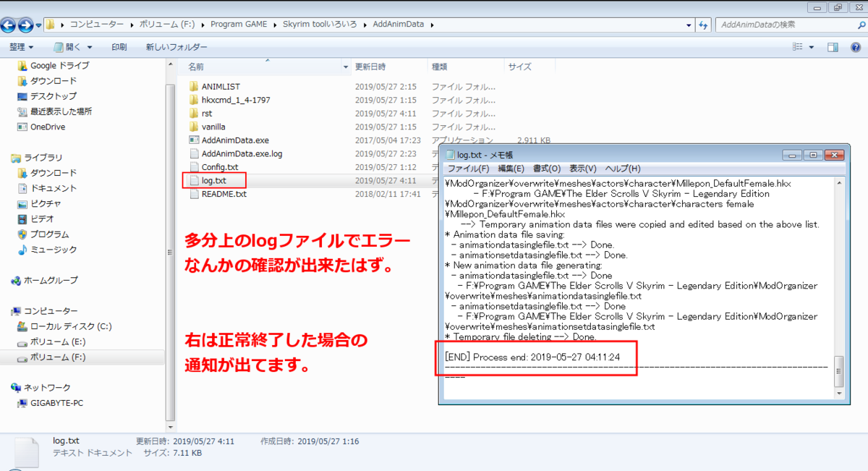
Task: Select コンピューター in navigation pane
Action: pyautogui.click(x=44, y=311)
